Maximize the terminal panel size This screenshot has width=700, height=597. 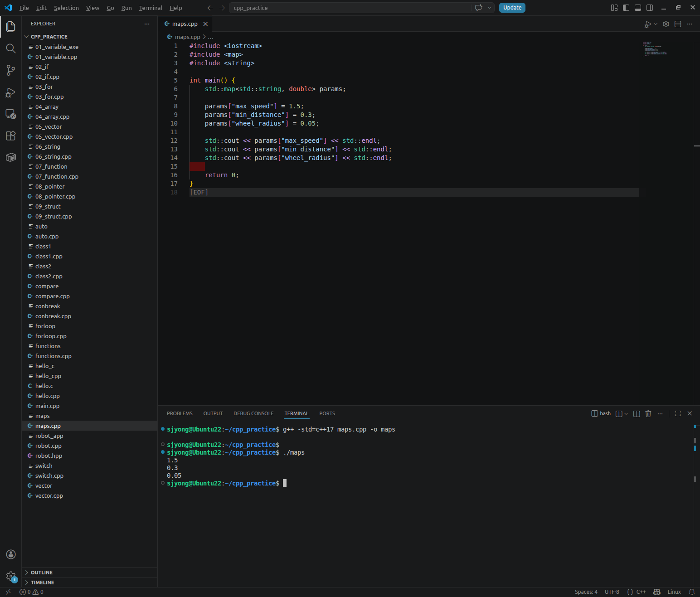click(x=678, y=413)
